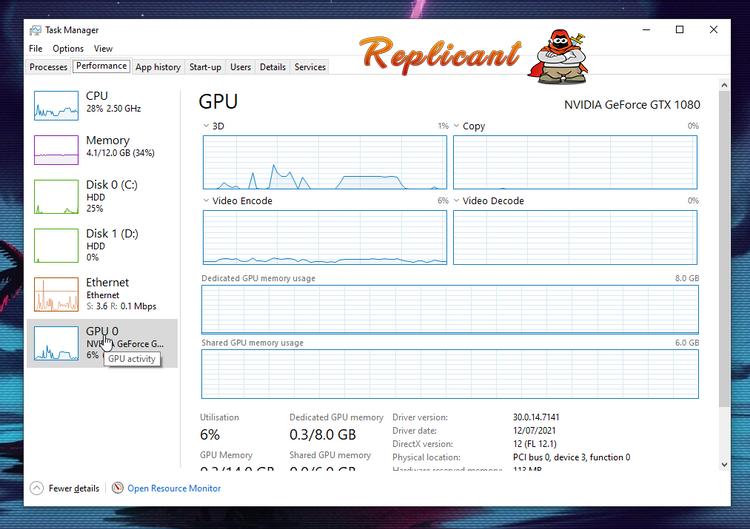Switch to the App history tab
Image resolution: width=750 pixels, height=529 pixels.
(x=158, y=67)
